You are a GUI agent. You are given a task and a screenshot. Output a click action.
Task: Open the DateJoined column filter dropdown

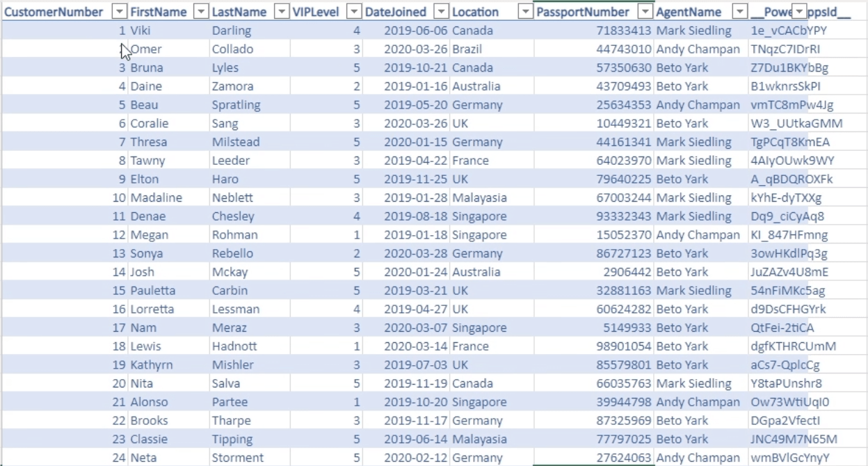(x=441, y=12)
